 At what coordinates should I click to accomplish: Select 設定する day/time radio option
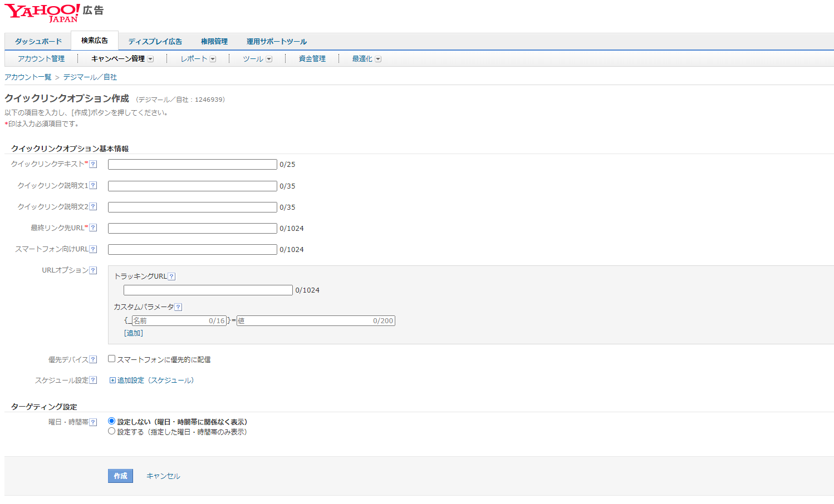(111, 431)
